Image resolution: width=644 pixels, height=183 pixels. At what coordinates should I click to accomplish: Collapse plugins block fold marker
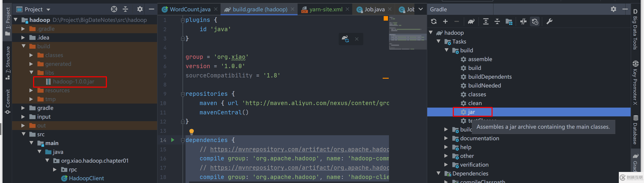[x=183, y=20]
